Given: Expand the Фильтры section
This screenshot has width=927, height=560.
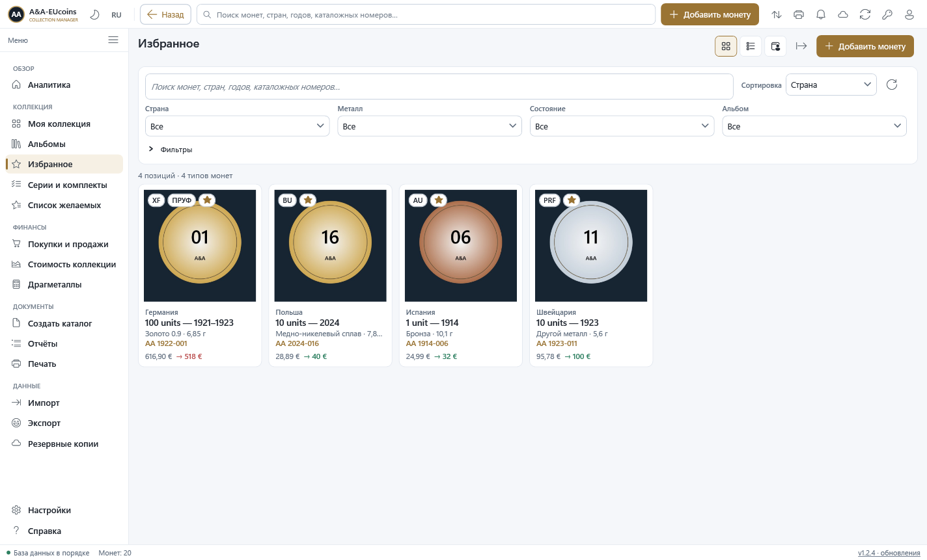Looking at the screenshot, I should coord(171,150).
